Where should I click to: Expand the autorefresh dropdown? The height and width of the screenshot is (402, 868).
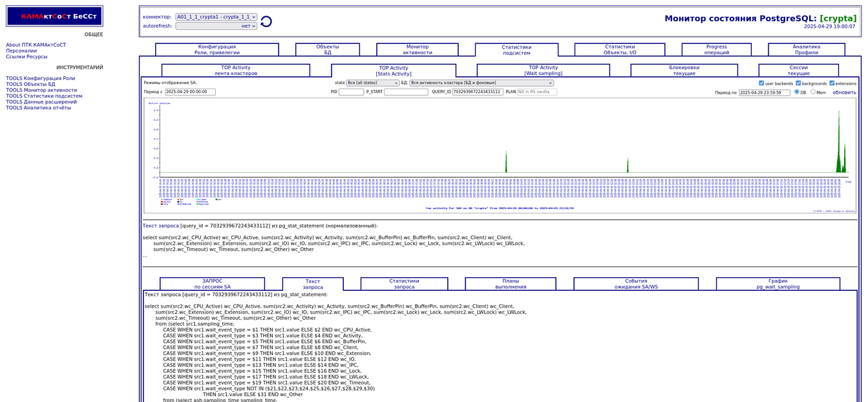click(216, 26)
